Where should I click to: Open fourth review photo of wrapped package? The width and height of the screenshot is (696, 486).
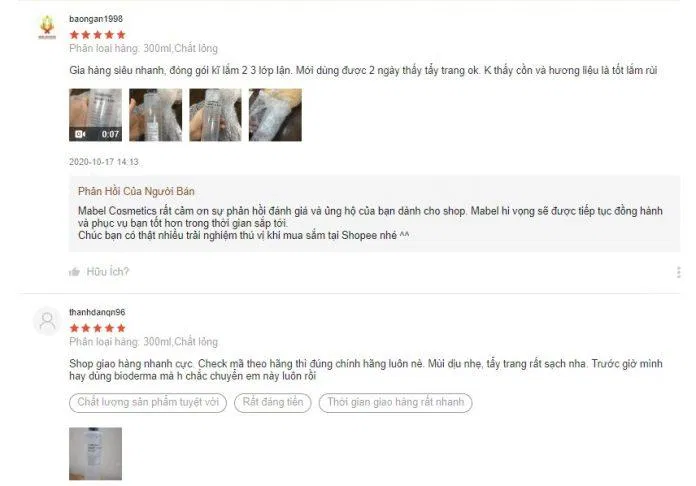[275, 115]
